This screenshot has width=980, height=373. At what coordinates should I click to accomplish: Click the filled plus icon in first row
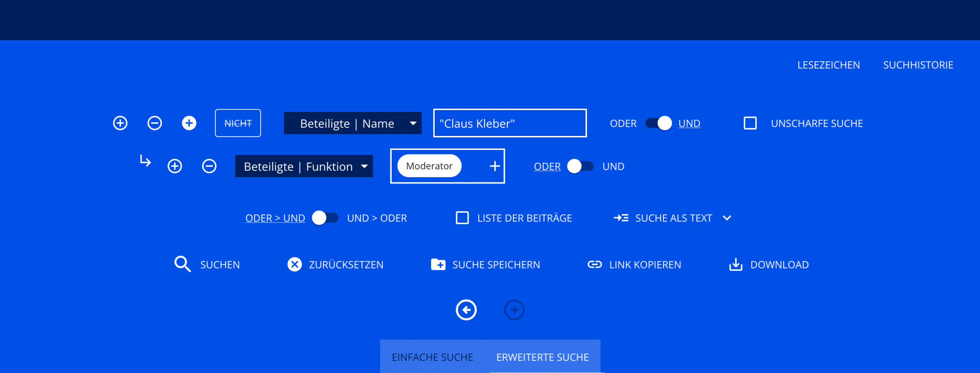tap(189, 123)
